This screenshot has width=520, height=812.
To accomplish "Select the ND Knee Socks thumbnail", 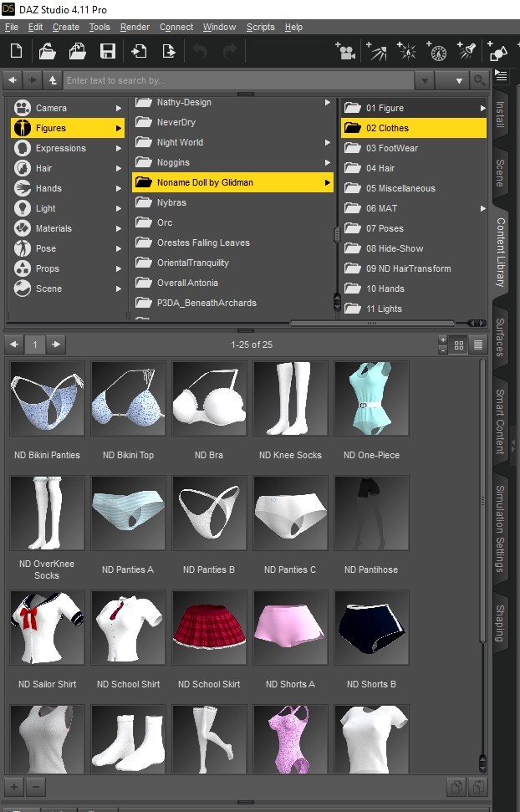I will (291, 399).
